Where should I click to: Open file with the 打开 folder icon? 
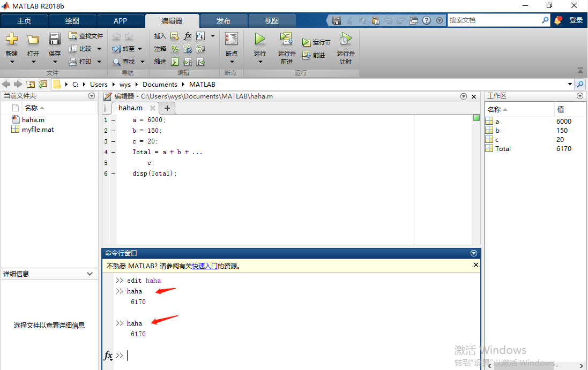(33, 39)
